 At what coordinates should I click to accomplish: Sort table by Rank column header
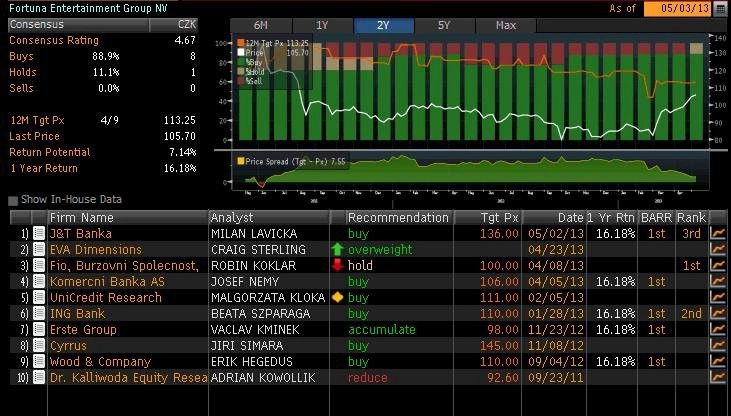point(691,217)
